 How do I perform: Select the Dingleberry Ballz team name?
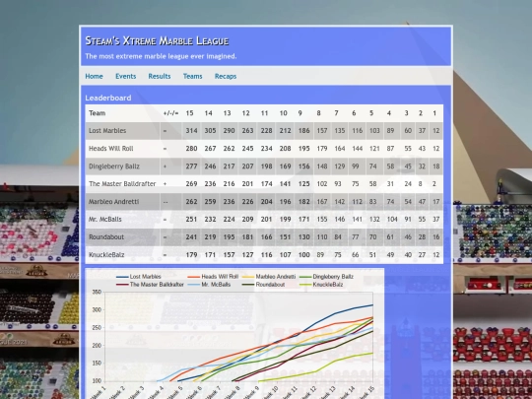tap(114, 166)
